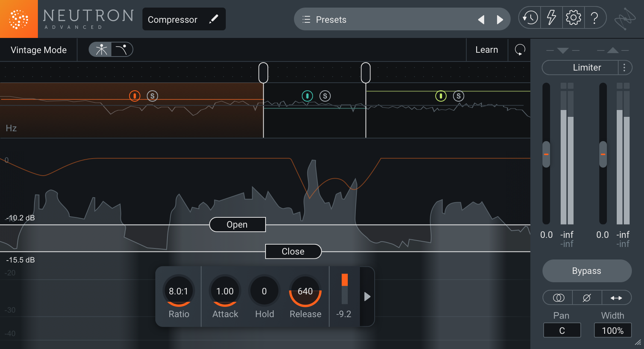Click the phase invert icon

coord(586,298)
